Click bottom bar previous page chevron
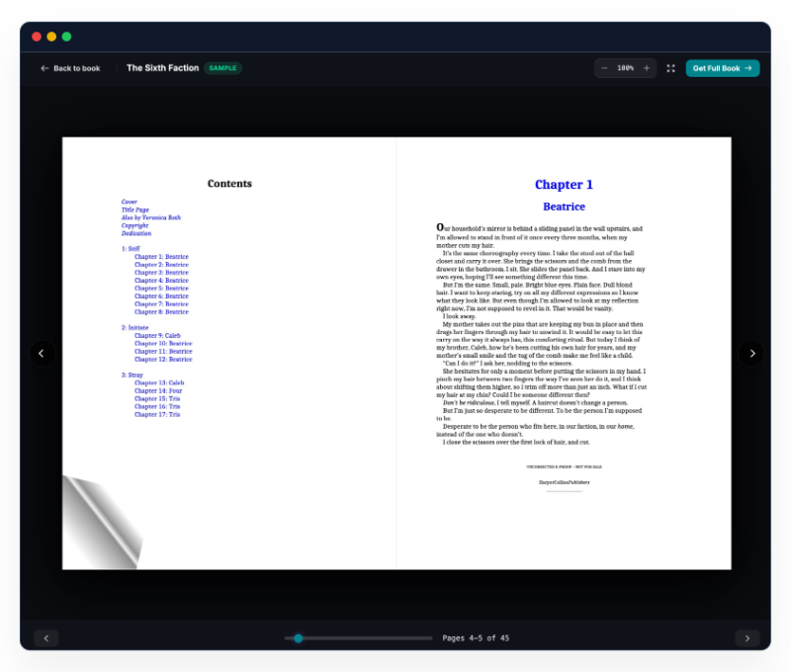The image size is (791, 672). 46,638
